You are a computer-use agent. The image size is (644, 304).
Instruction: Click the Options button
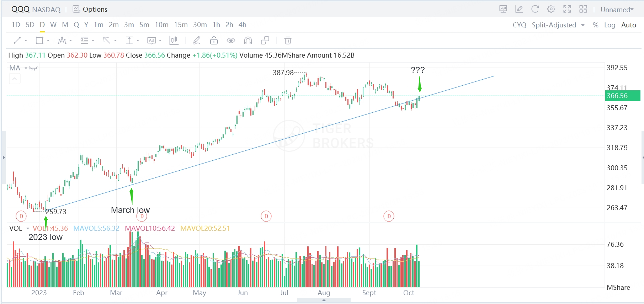point(90,9)
